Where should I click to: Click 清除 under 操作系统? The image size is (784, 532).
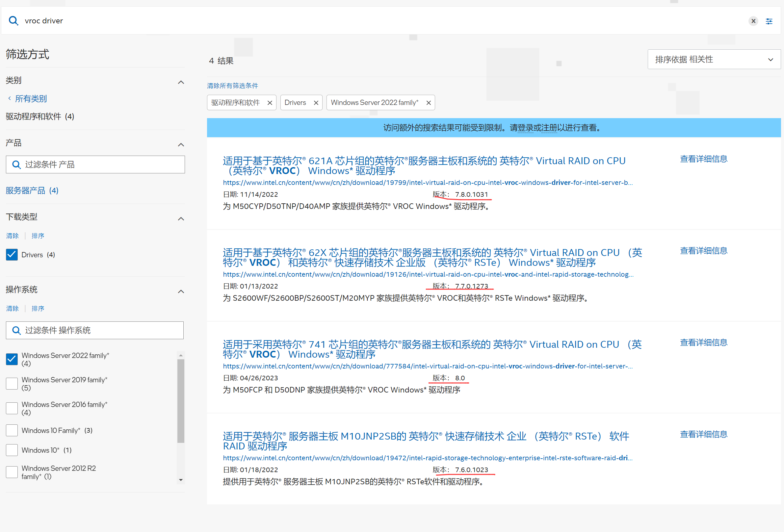[13, 309]
